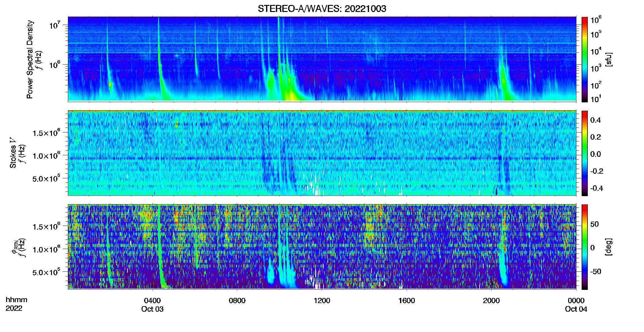Click the 10^7 frequency tick label

tap(55, 25)
